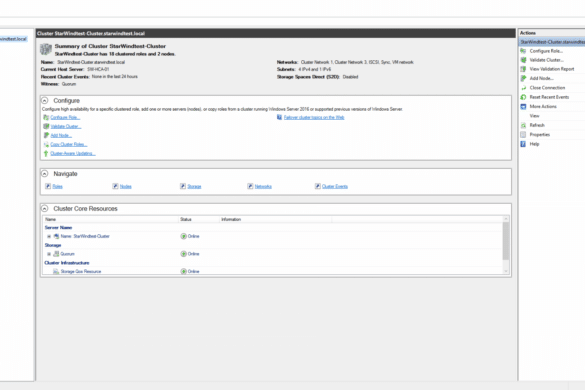The height and width of the screenshot is (390, 585).
Task: Click the Online status icon for Storage Qos Resource
Action: tap(184, 271)
